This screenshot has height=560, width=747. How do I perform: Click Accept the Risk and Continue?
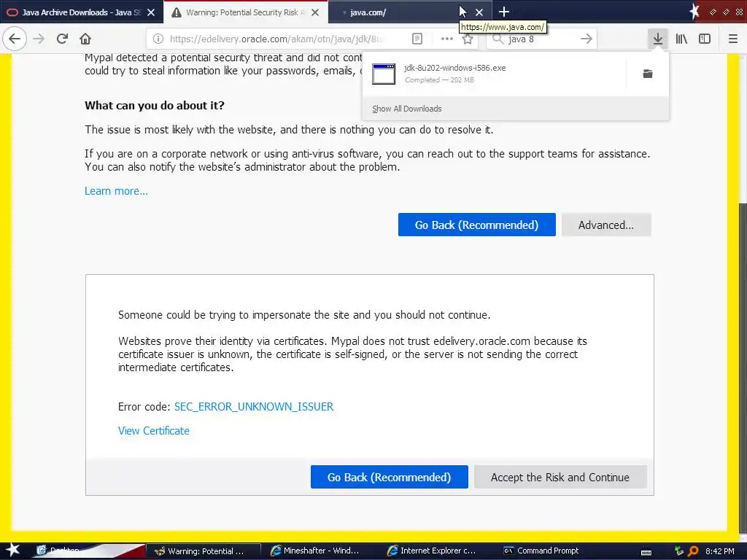tap(560, 477)
